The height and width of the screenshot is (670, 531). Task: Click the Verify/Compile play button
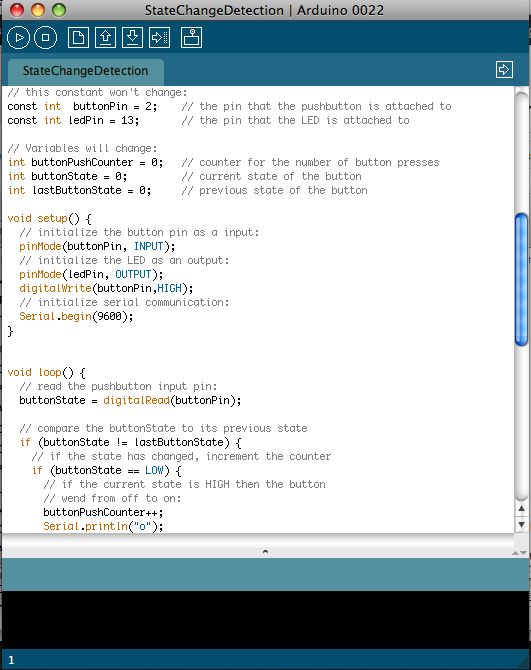point(18,38)
